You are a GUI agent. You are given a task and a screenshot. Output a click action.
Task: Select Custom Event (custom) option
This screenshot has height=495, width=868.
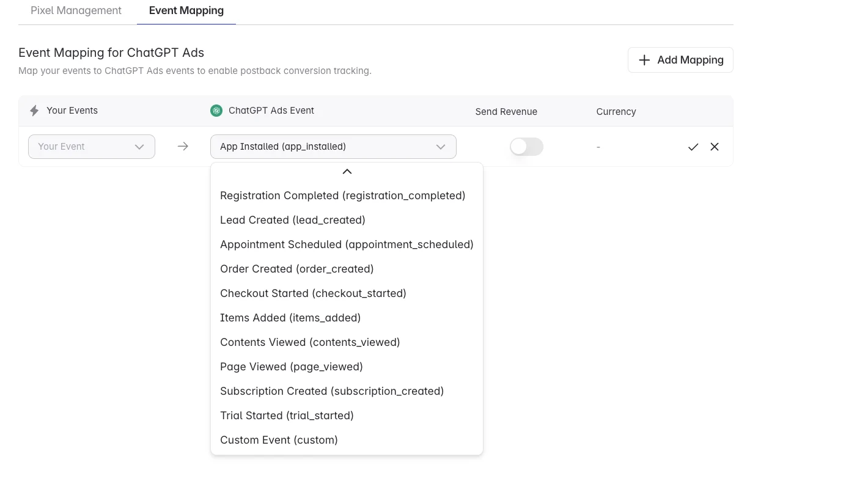pos(347,440)
